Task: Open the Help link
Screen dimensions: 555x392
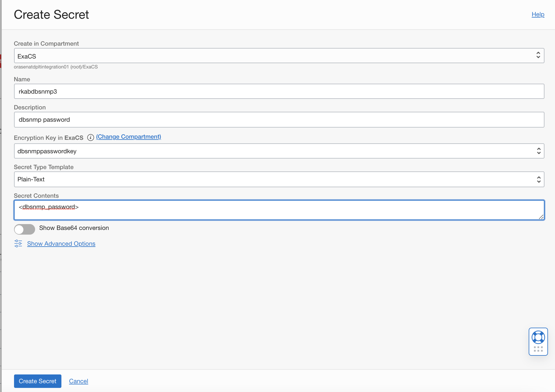Action: click(x=538, y=14)
